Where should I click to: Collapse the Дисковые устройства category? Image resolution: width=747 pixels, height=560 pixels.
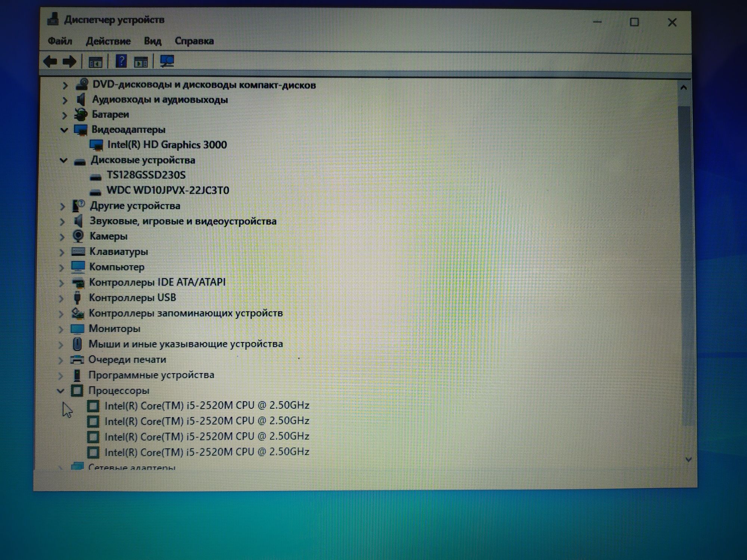(x=63, y=161)
